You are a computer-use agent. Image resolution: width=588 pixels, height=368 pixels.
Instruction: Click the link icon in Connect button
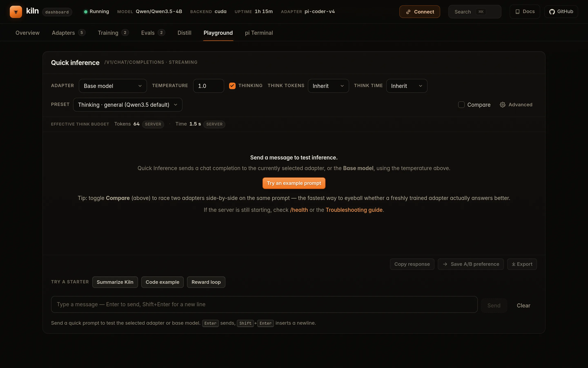pyautogui.click(x=409, y=12)
